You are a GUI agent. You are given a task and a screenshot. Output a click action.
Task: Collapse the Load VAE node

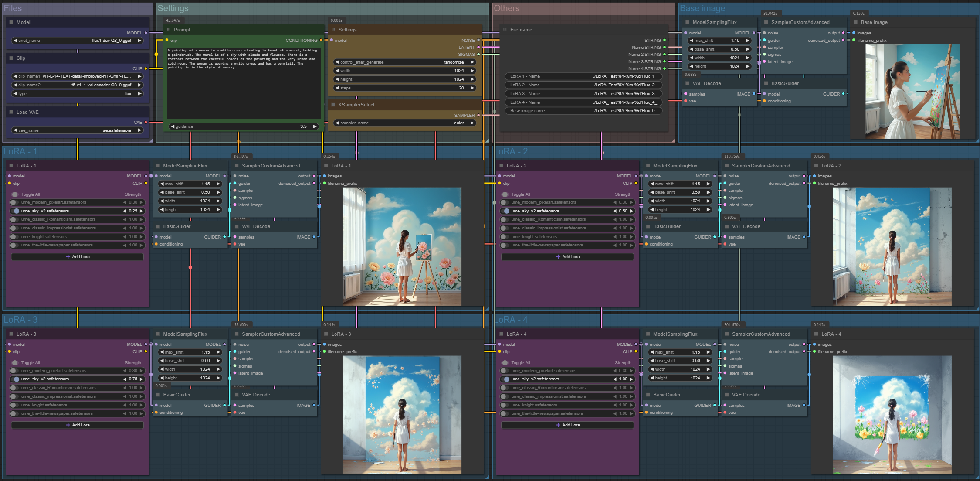11,112
